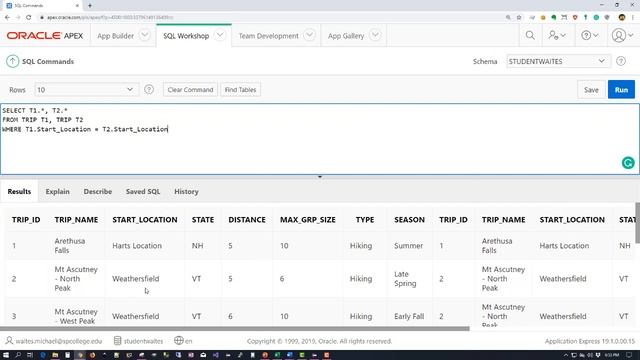Open the account profile avatar menu
This screenshot has width=640, height=360.
click(x=622, y=36)
